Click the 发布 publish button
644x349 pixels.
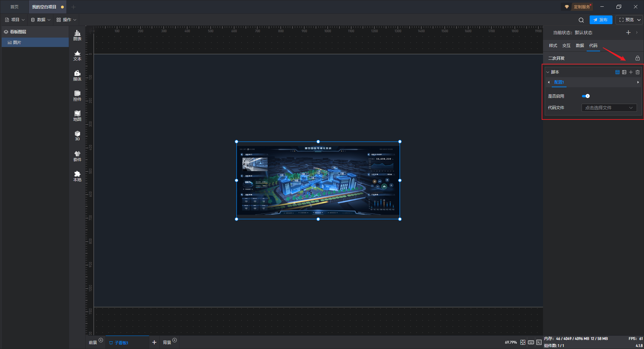(x=601, y=20)
